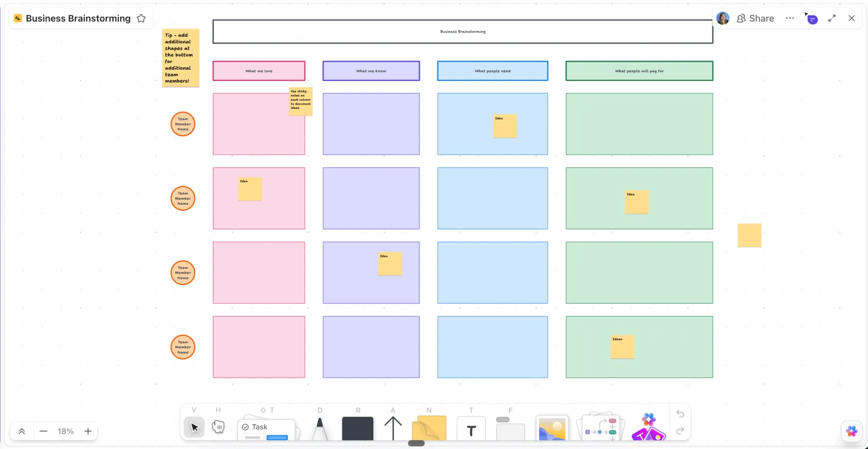The width and height of the screenshot is (868, 449).
Task: Select Idea sticky in What we love column
Action: (x=250, y=189)
